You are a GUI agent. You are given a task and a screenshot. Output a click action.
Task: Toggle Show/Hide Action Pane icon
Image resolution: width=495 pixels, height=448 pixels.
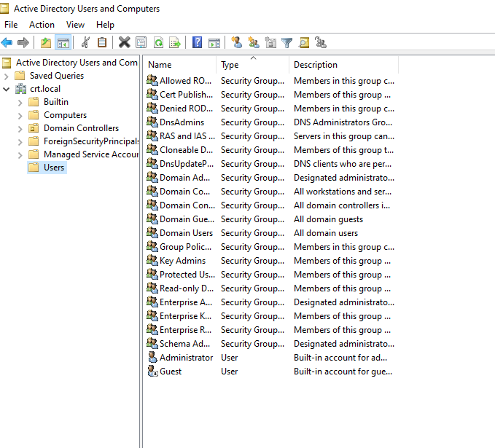[x=214, y=42]
